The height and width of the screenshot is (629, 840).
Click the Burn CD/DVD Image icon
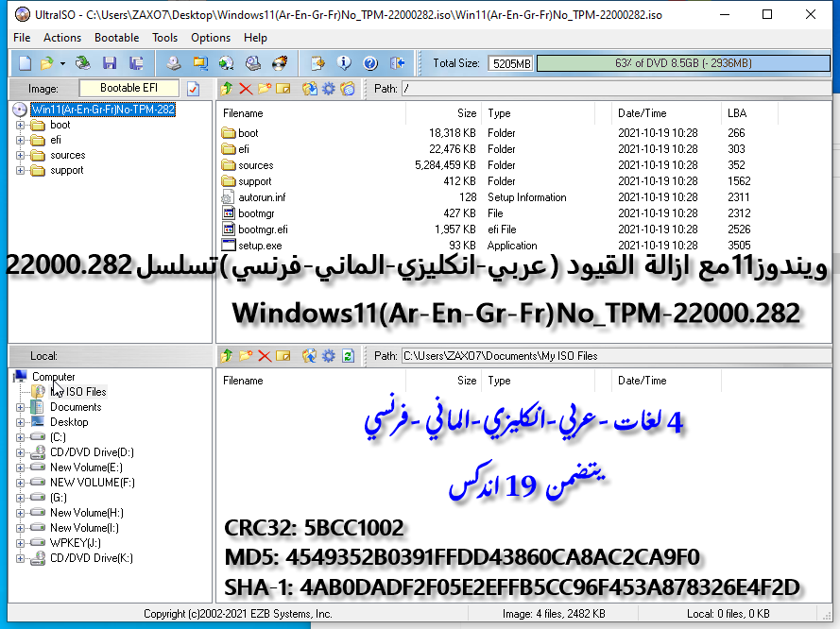click(x=280, y=63)
